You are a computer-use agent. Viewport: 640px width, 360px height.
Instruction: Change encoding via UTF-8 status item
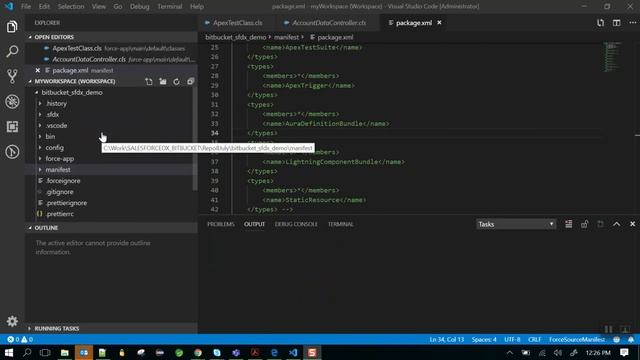pos(512,340)
